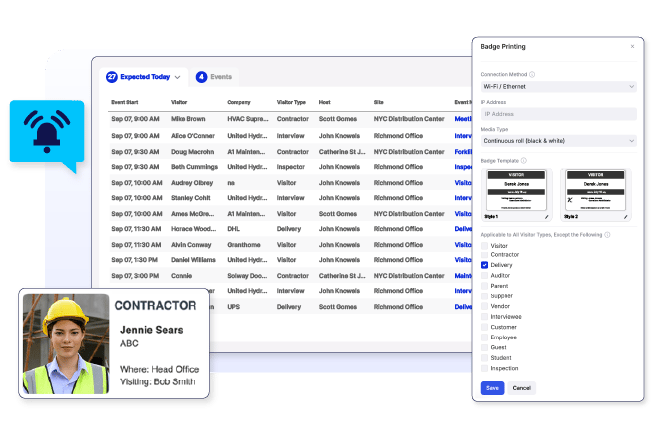Image resolution: width=662 pixels, height=422 pixels.
Task: Check the Vendor checkbox
Action: click(x=484, y=306)
